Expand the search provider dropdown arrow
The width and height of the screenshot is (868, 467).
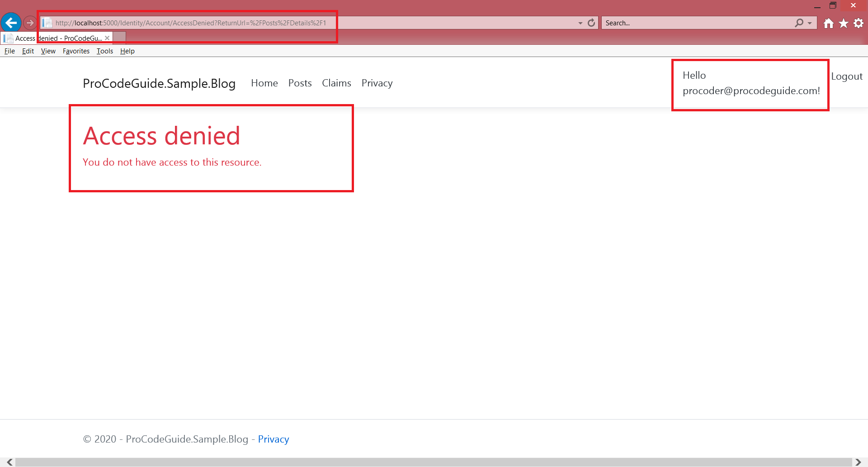coord(810,23)
